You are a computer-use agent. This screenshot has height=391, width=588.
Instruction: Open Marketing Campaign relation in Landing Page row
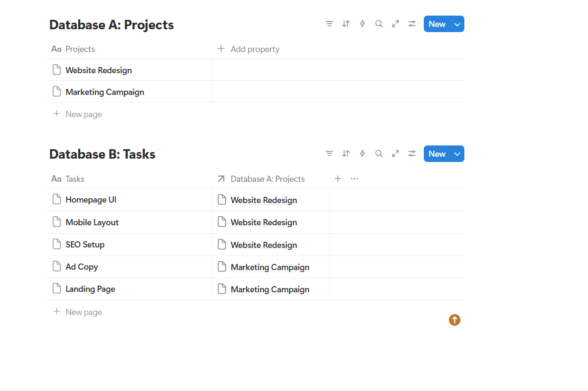(x=270, y=289)
